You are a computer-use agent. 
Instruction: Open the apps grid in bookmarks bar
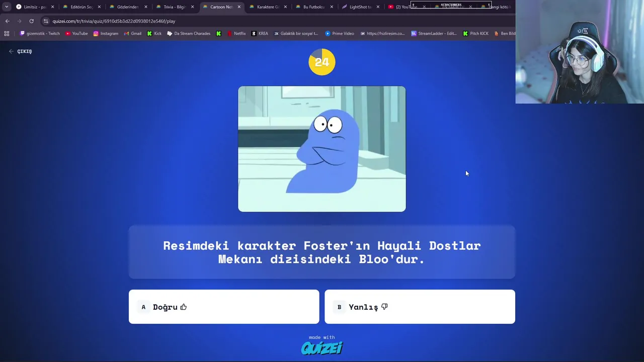coord(7,34)
